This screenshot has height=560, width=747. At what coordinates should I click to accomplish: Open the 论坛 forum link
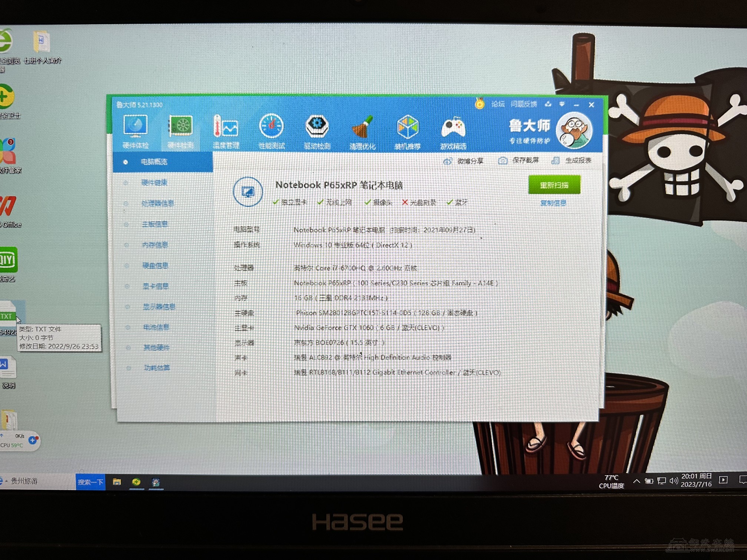pos(498,104)
